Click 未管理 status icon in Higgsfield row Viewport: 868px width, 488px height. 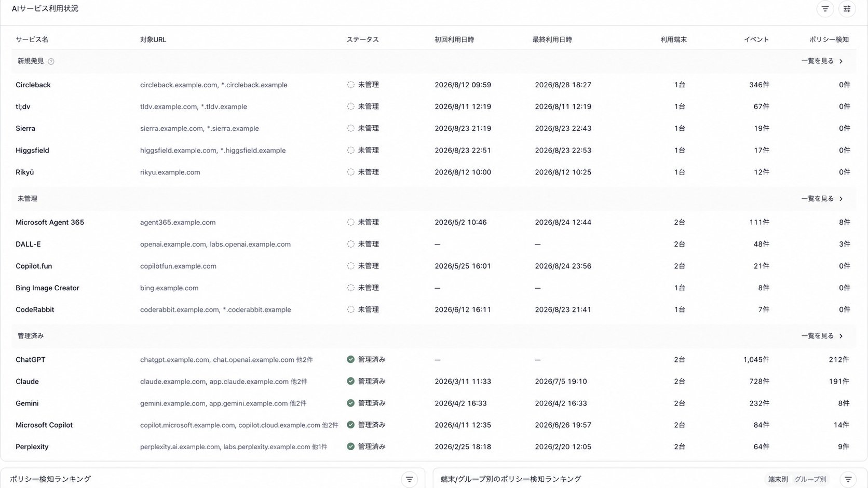point(351,150)
